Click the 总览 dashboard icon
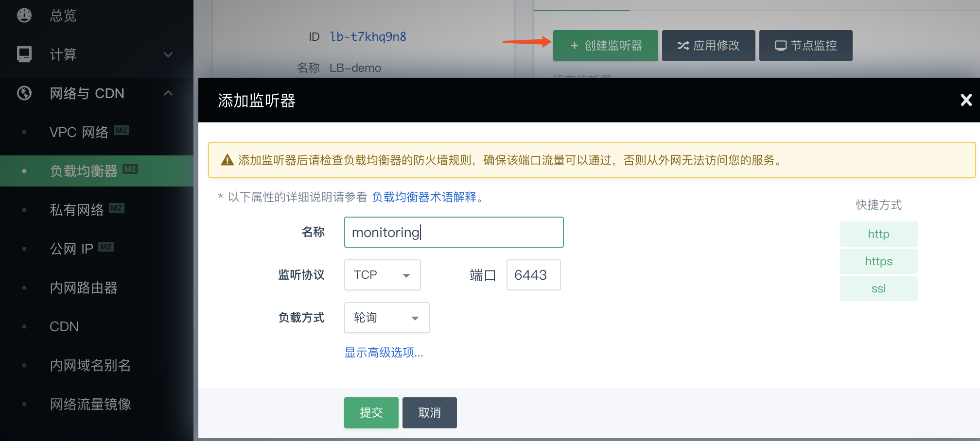Screen dimensions: 980x441 [24, 16]
